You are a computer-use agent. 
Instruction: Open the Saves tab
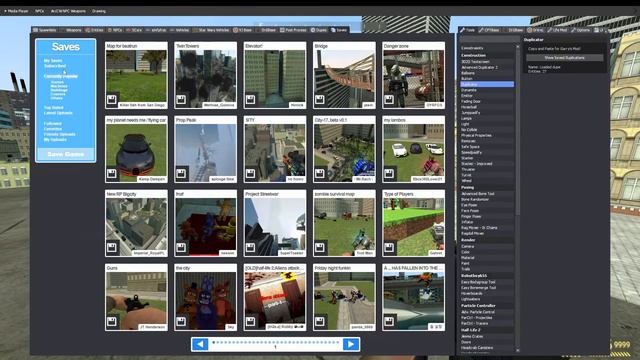click(x=339, y=30)
